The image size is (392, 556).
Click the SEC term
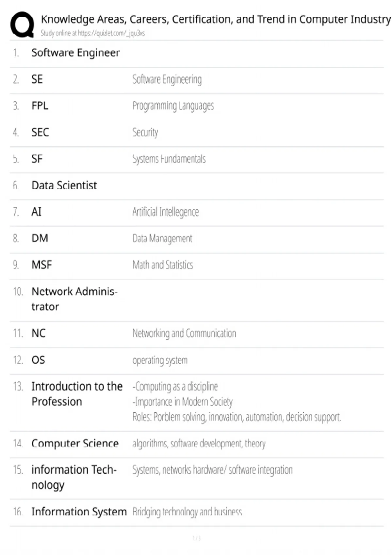tap(40, 132)
